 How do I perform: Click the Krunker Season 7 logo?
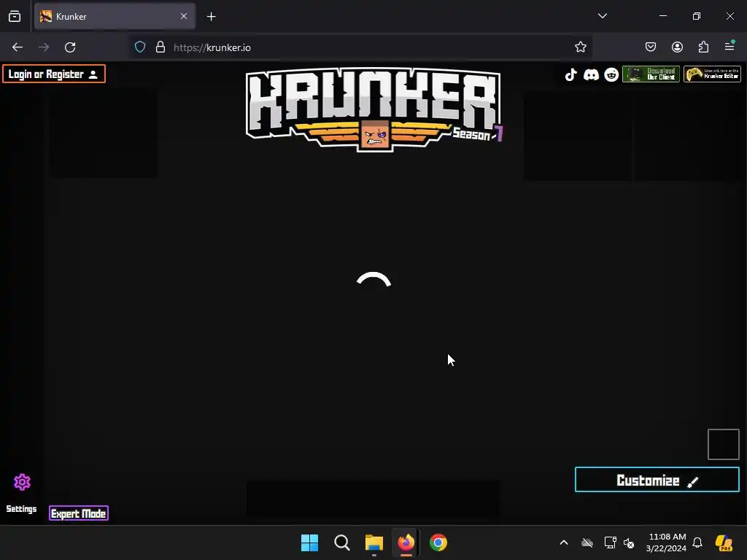(373, 109)
